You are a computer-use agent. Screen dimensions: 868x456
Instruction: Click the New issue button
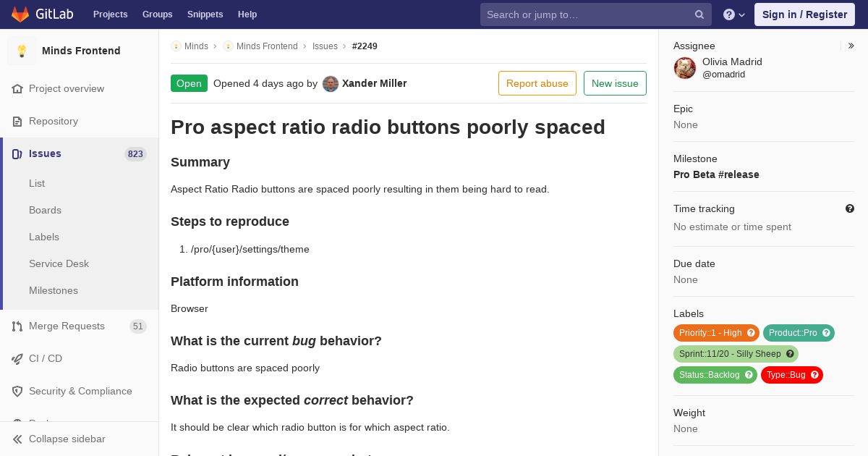[615, 83]
